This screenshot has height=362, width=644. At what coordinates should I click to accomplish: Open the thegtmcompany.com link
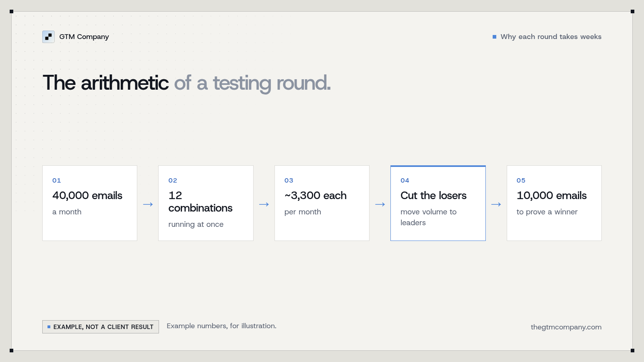point(566,327)
